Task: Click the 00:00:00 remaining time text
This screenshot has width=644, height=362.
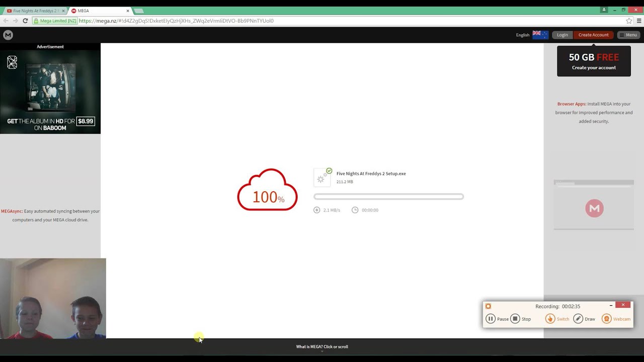Action: tap(370, 210)
